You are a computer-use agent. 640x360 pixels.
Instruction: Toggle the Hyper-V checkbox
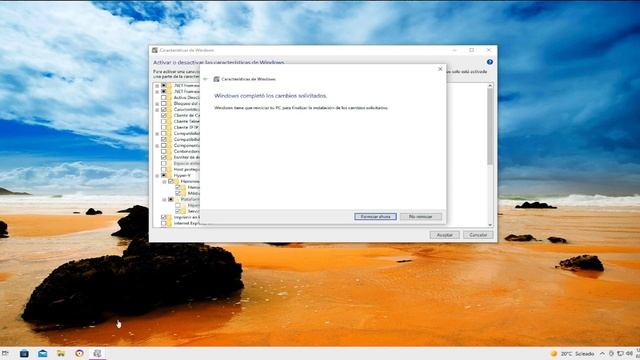click(164, 175)
